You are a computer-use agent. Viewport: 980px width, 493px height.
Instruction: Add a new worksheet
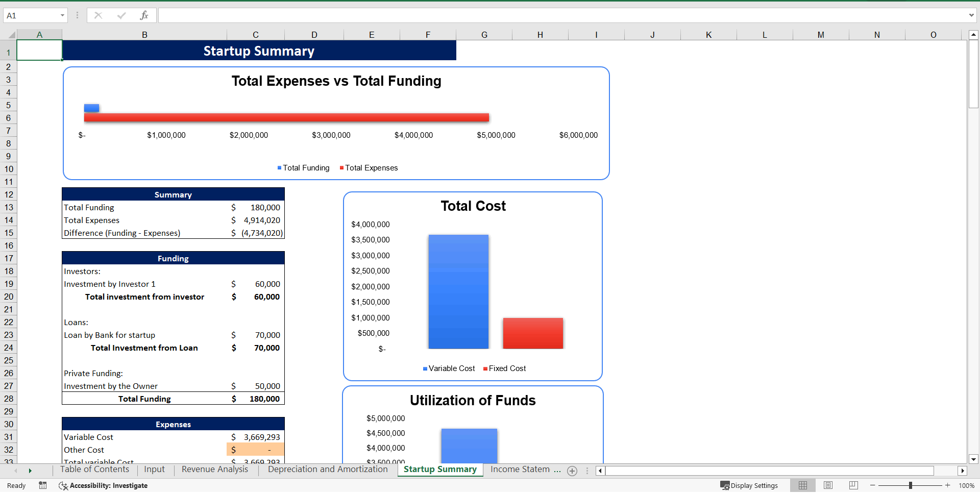point(572,471)
